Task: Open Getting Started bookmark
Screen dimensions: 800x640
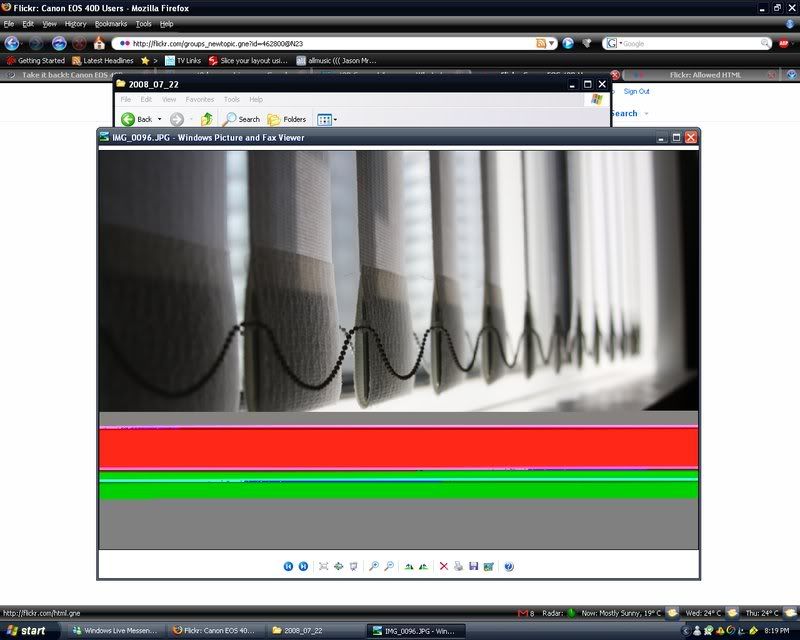Action: tap(35, 61)
